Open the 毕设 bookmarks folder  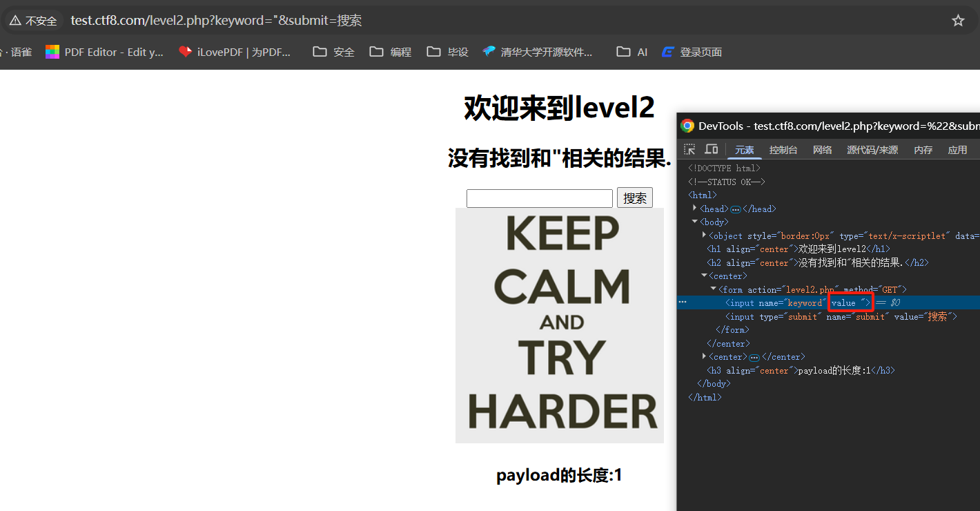(448, 52)
